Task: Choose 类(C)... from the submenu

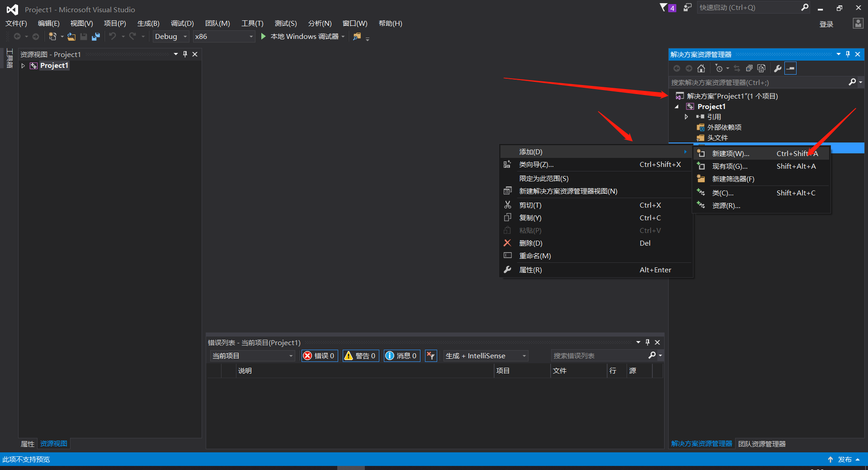Action: tap(761, 193)
